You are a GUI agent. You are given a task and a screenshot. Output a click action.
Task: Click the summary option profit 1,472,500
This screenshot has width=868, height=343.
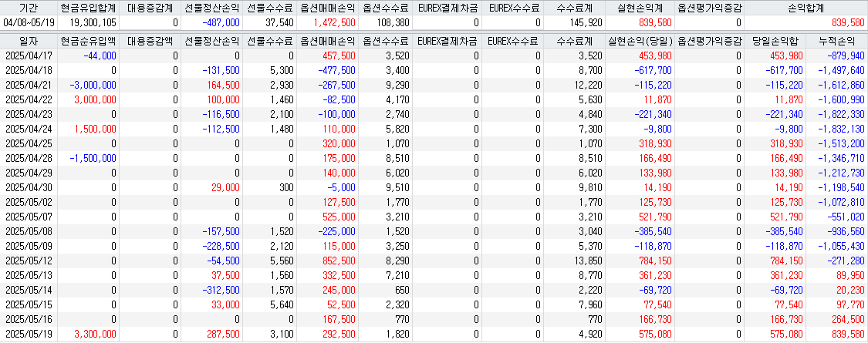(334, 22)
